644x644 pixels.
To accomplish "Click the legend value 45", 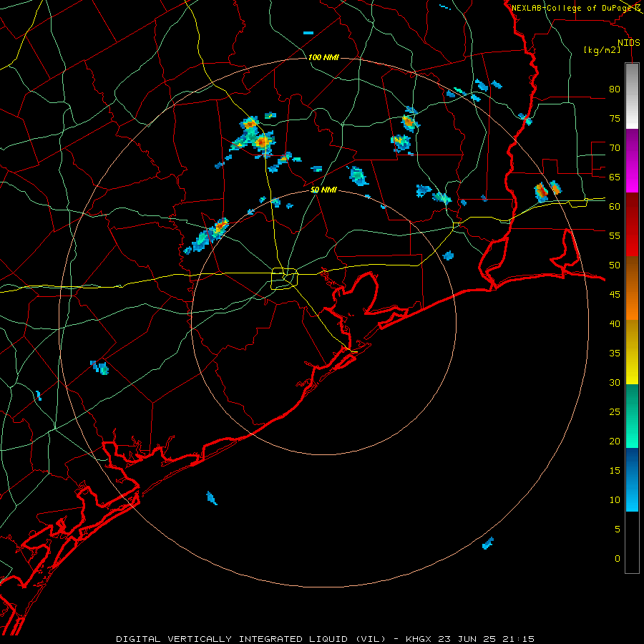I will (615, 295).
